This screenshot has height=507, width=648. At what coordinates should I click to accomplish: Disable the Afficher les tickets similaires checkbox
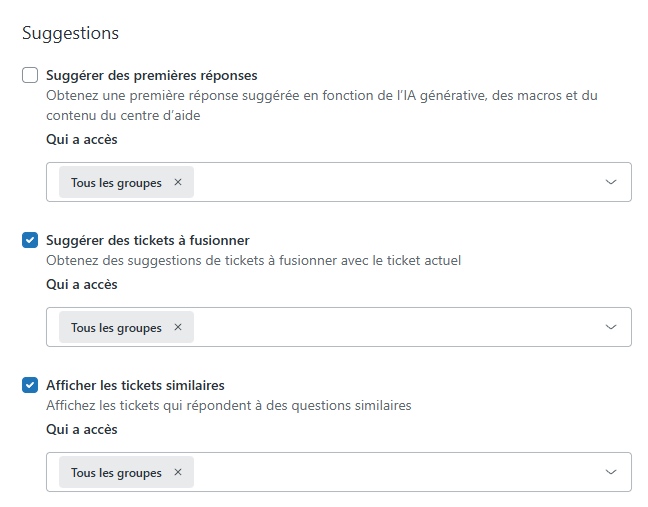point(30,385)
